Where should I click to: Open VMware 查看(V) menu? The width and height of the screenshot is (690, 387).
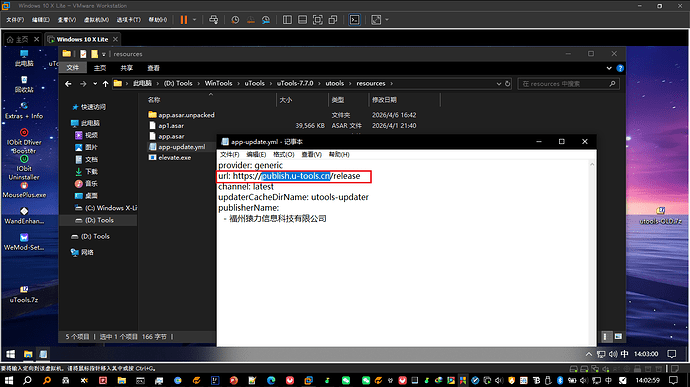pos(66,20)
